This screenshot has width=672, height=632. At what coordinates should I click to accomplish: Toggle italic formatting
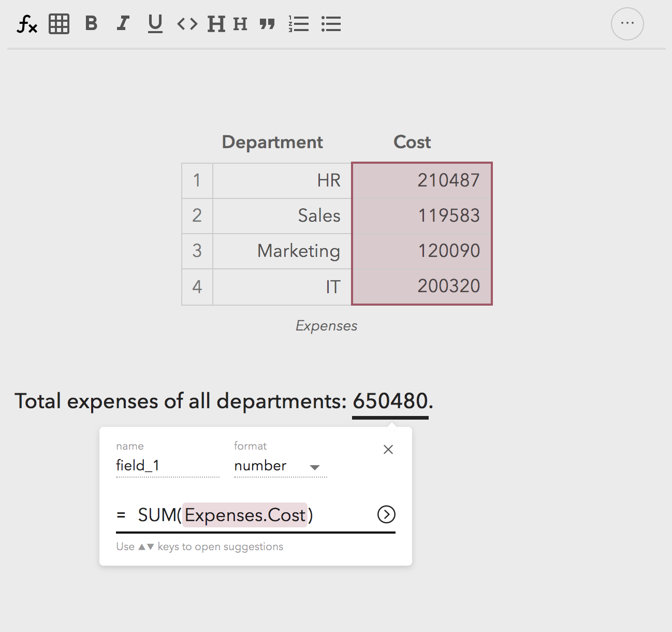123,24
